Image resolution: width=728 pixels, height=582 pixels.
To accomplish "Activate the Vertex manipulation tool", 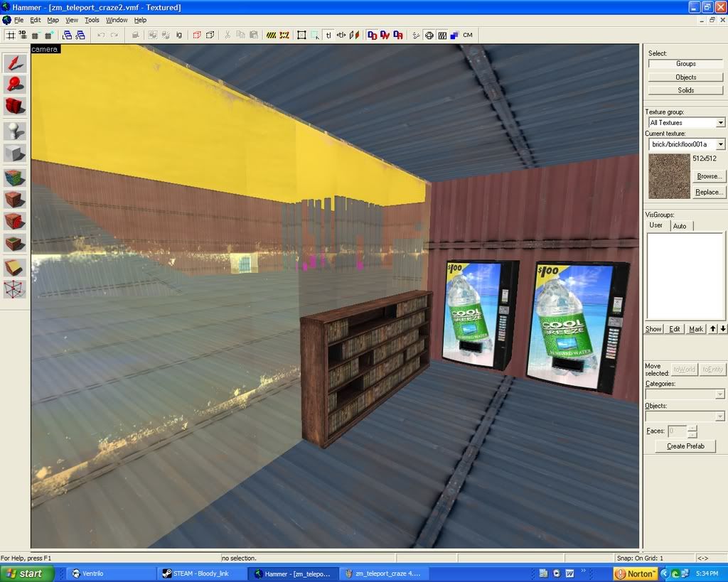I will point(14,289).
